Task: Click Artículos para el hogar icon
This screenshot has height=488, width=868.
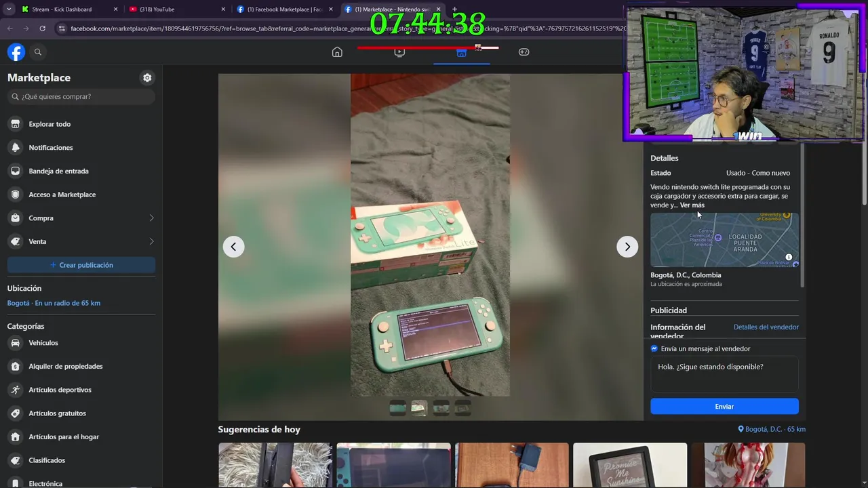Action: point(16,437)
